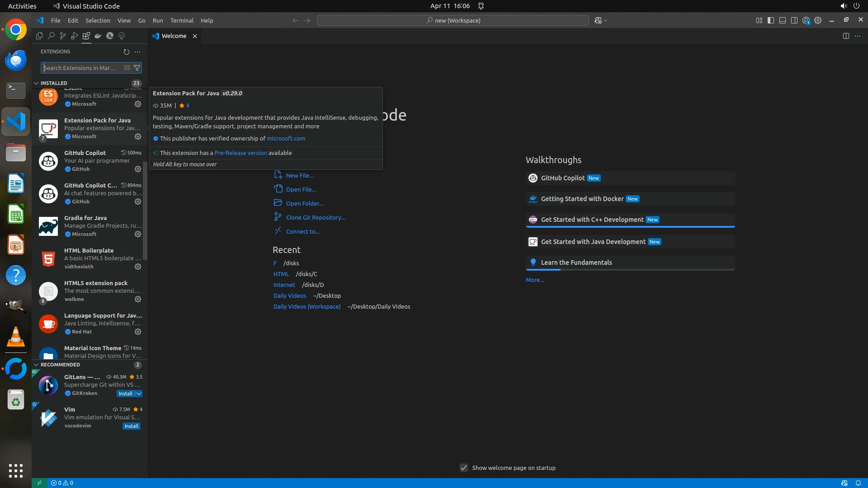Open the Terminal menu
The height and width of the screenshot is (488, 868).
point(182,20)
